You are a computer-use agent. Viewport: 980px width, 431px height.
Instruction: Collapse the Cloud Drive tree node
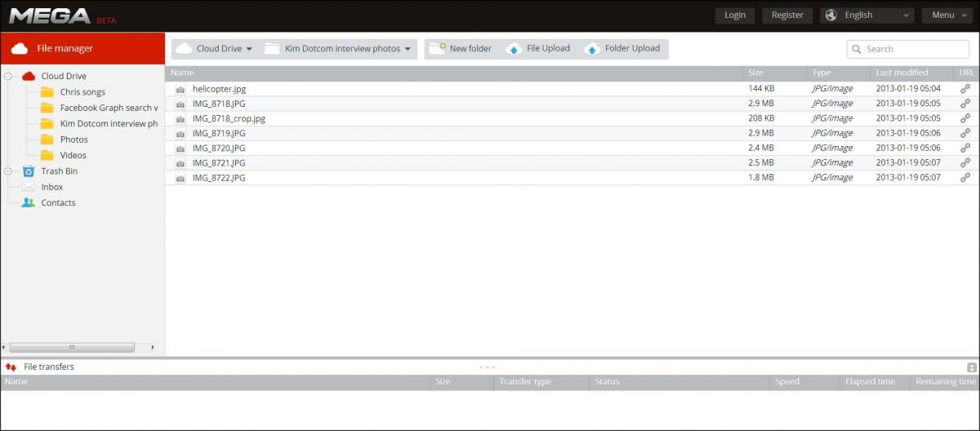coord(8,76)
